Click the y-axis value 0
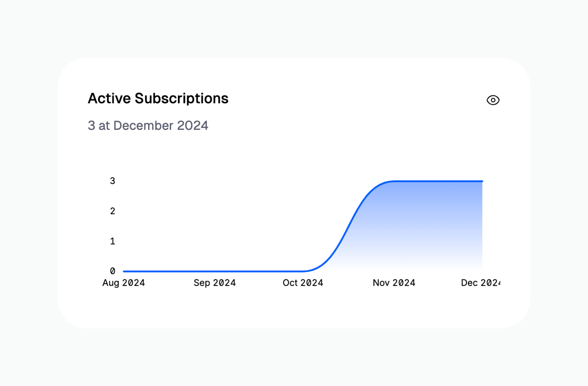 (x=112, y=270)
